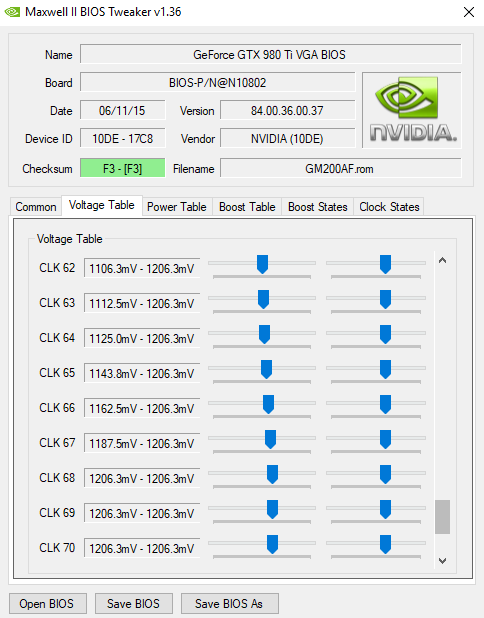Click the app icon in title bar
The image size is (484, 618).
coord(12,12)
